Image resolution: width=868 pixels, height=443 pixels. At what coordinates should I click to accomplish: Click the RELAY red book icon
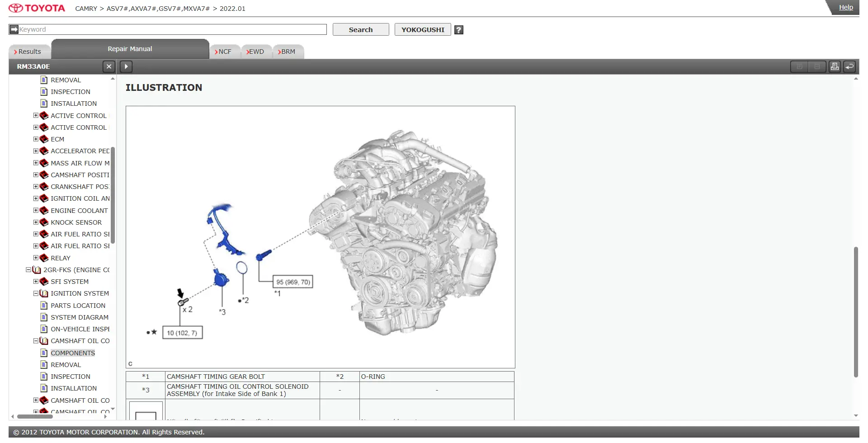pyautogui.click(x=44, y=258)
